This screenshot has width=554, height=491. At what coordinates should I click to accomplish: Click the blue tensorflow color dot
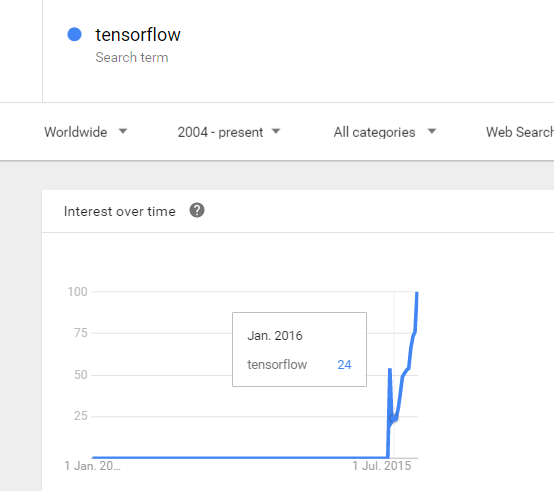click(75, 34)
